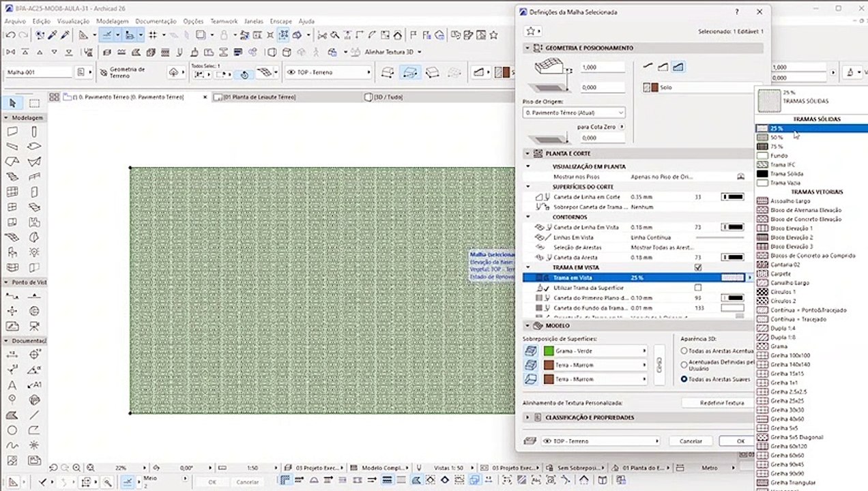Select the Wall tool in Modelagem
The height and width of the screenshot is (491, 868).
(x=12, y=132)
